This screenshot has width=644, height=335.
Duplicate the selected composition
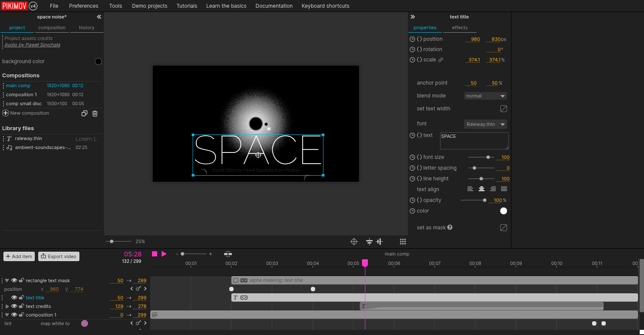(84, 113)
